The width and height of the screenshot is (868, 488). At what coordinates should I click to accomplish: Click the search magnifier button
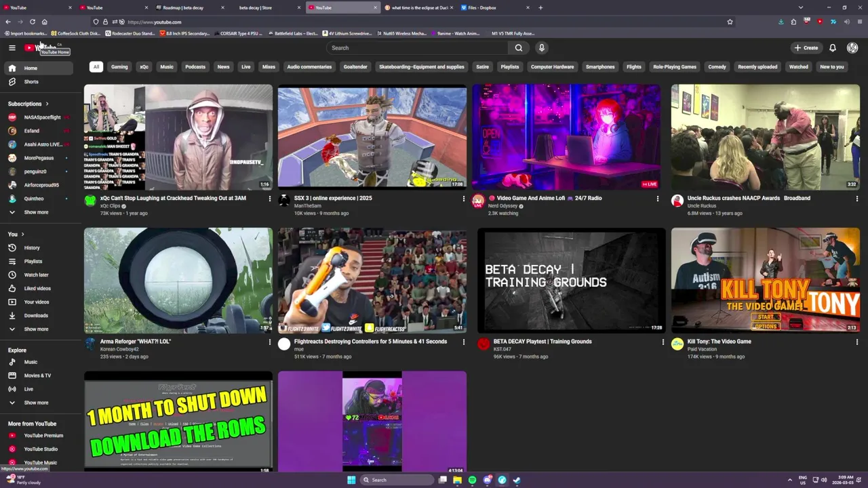[519, 47]
